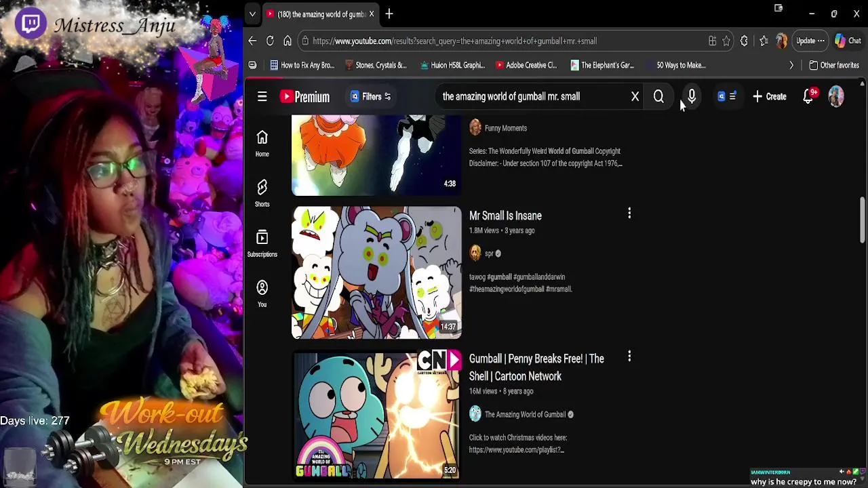Open Penny Breaks Free video thumbnail
Image resolution: width=868 pixels, height=488 pixels.
[x=376, y=415]
